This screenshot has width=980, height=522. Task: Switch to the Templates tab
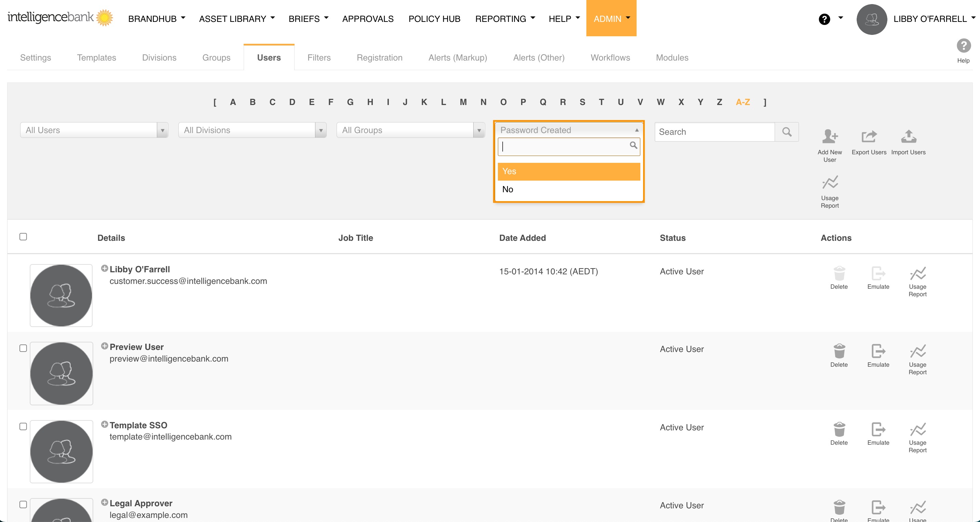coord(96,57)
